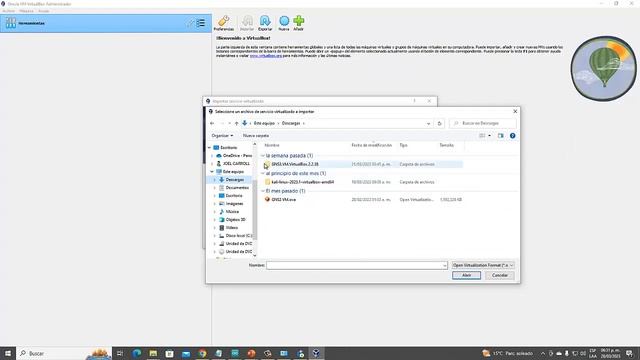Click the pin icon beside Herramientas
This screenshot has height=360, width=640.
point(190,23)
